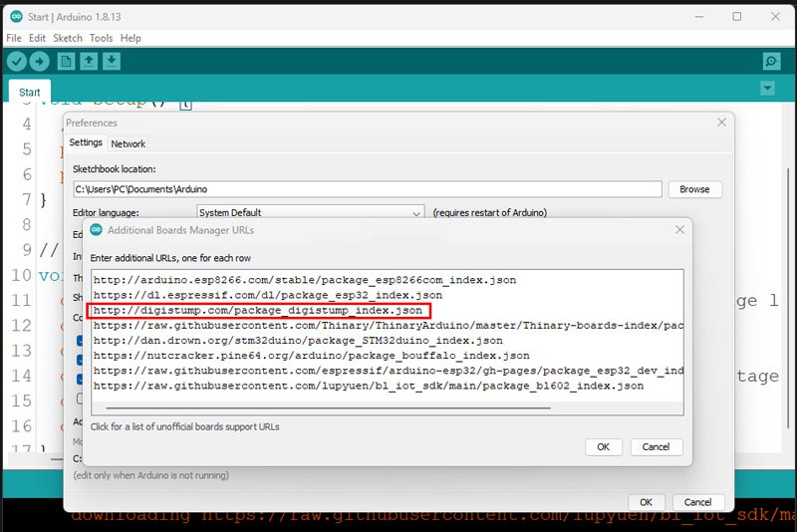Switch to Network tab in Preferences

(129, 143)
